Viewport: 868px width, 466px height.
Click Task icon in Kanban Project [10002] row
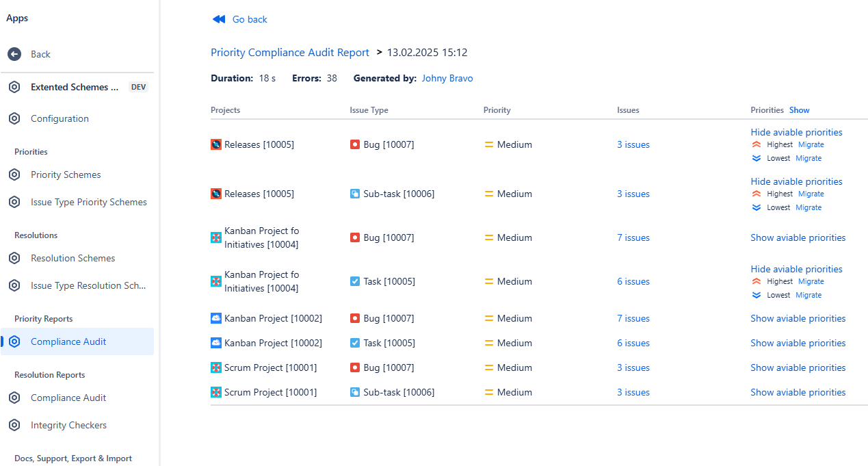pyautogui.click(x=355, y=343)
